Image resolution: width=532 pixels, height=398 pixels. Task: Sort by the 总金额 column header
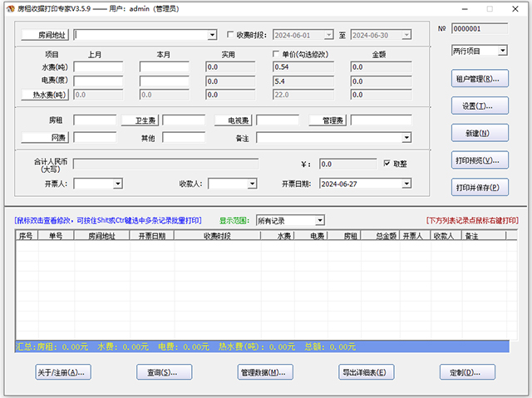tap(381, 236)
